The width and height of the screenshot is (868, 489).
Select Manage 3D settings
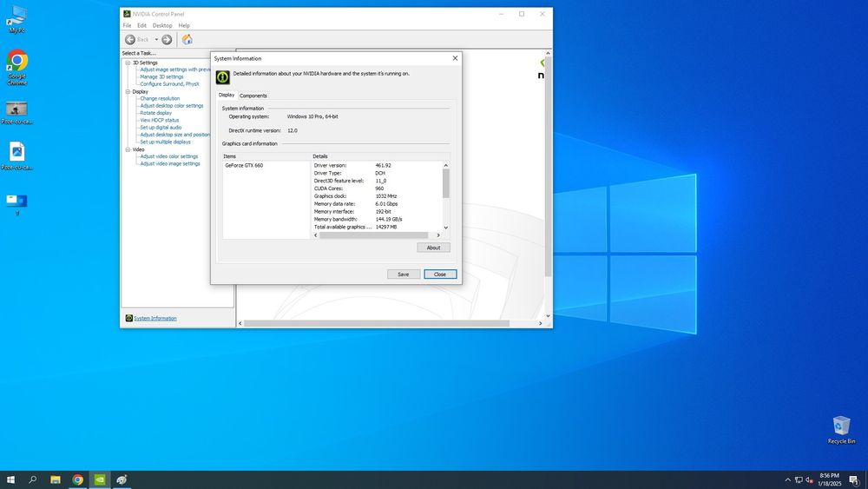(x=161, y=77)
